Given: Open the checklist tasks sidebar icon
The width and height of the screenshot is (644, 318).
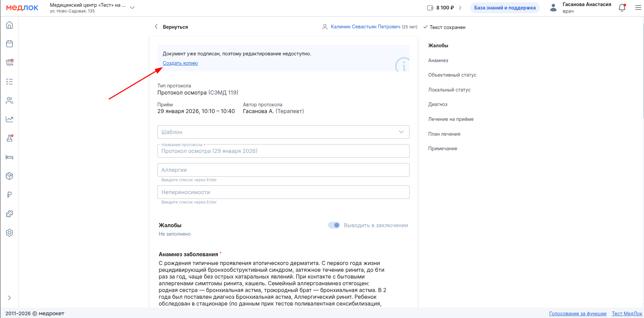Looking at the screenshot, I should pos(9,82).
